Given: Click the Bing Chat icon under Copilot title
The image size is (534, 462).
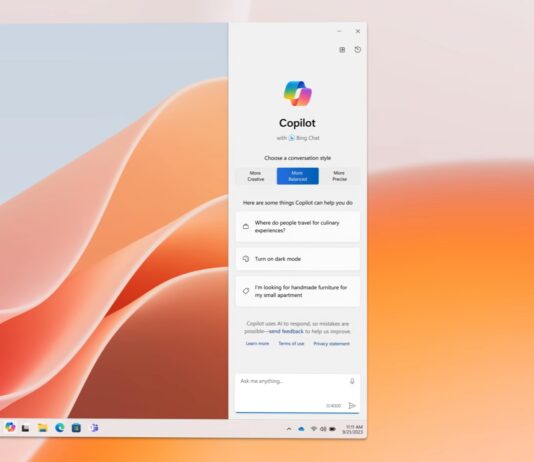Looking at the screenshot, I should pos(292,138).
